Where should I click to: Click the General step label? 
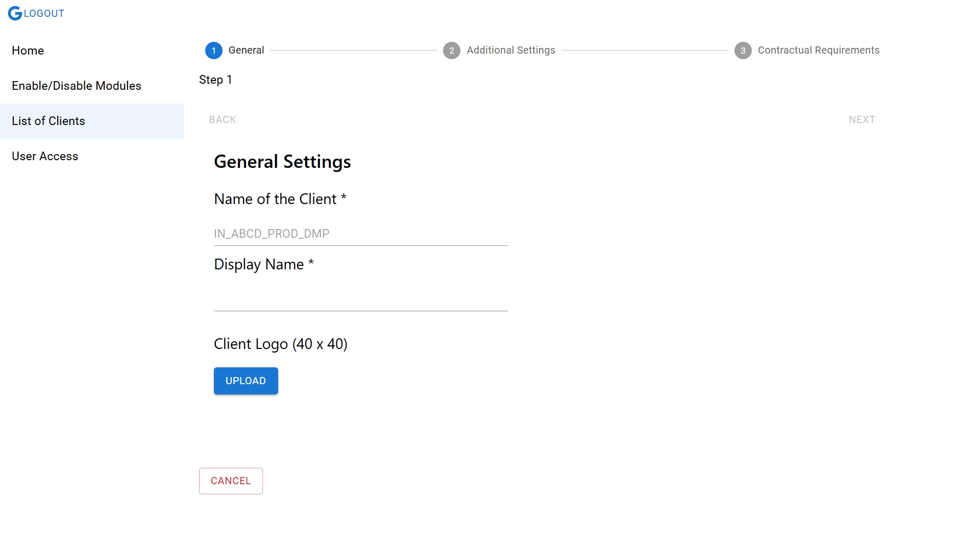tap(246, 50)
